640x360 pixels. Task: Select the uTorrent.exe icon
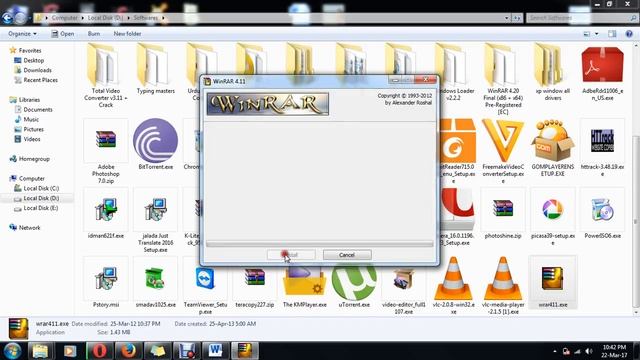tap(354, 281)
